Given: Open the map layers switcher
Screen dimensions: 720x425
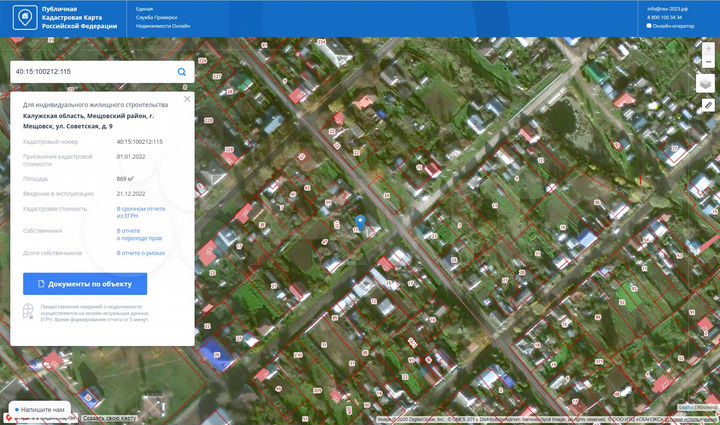Looking at the screenshot, I should pos(707,83).
